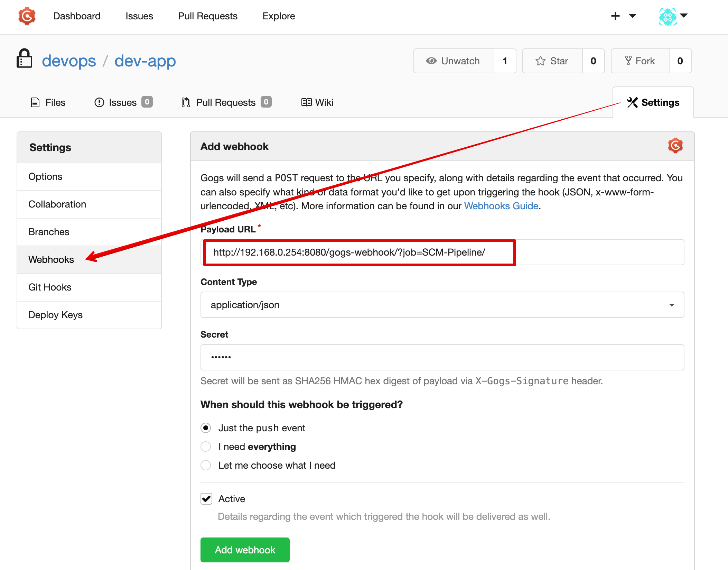Click the Wiki tab book icon
Screen dimensions: 728x570
click(x=306, y=102)
